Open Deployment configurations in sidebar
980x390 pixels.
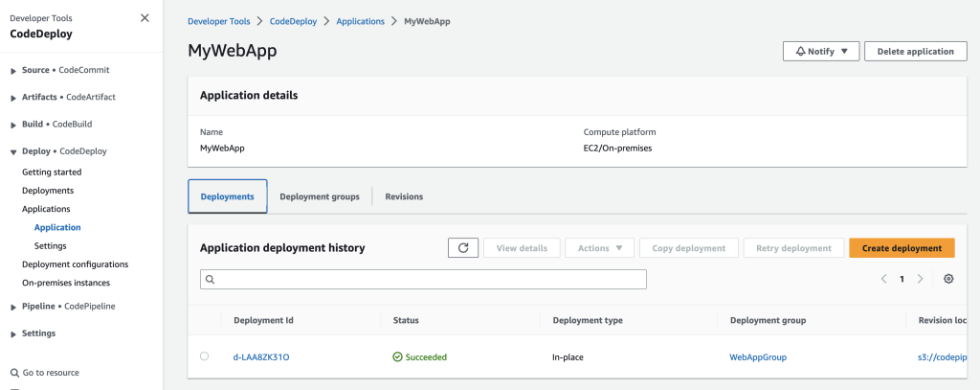tap(75, 264)
